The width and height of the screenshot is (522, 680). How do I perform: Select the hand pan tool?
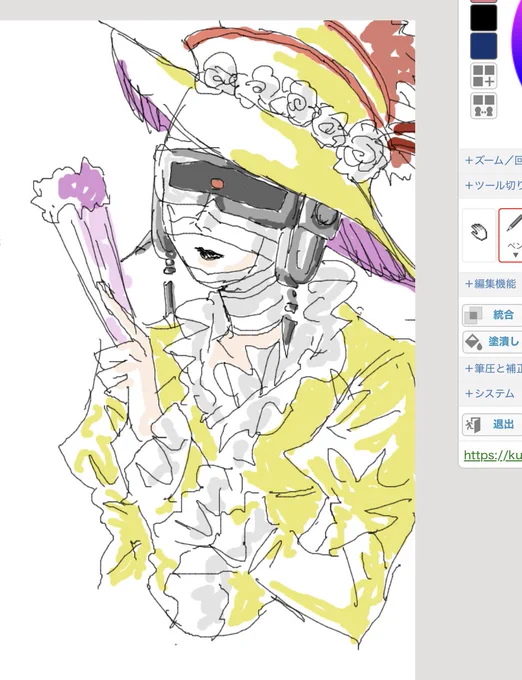(479, 235)
